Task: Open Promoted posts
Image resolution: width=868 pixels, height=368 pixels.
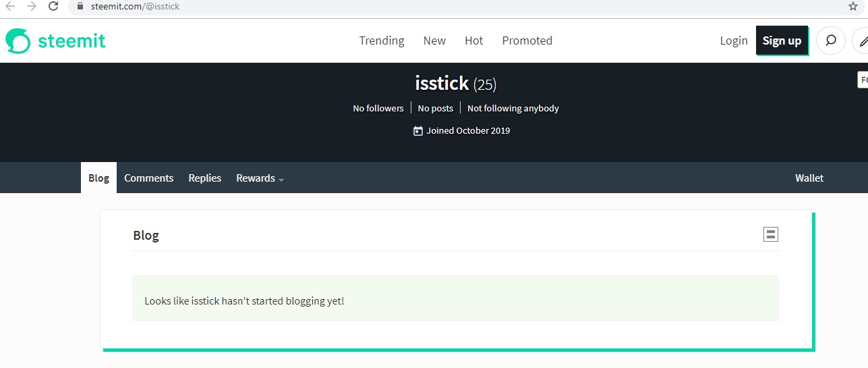Action: click(x=527, y=41)
